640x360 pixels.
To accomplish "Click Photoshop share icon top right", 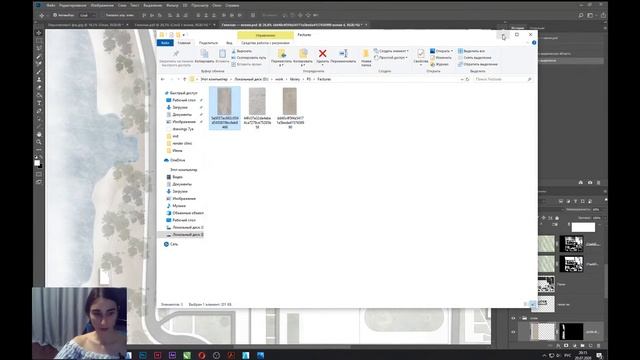I will (603, 16).
